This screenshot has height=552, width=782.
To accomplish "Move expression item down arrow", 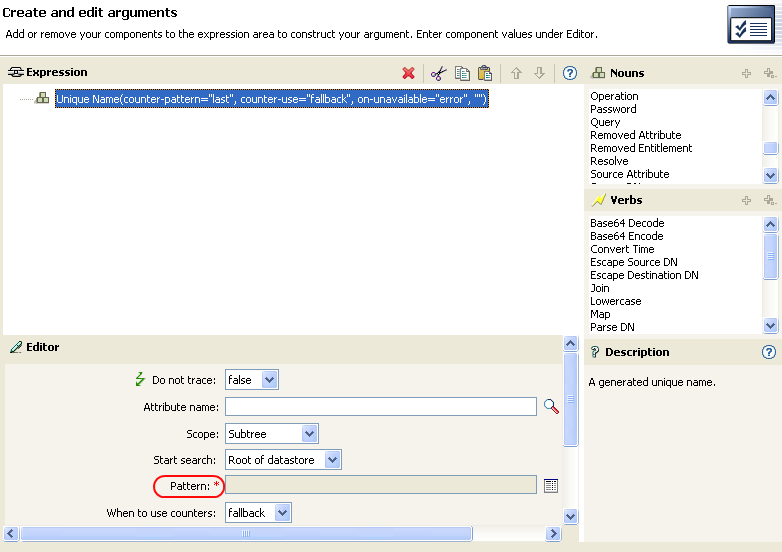I will click(539, 73).
